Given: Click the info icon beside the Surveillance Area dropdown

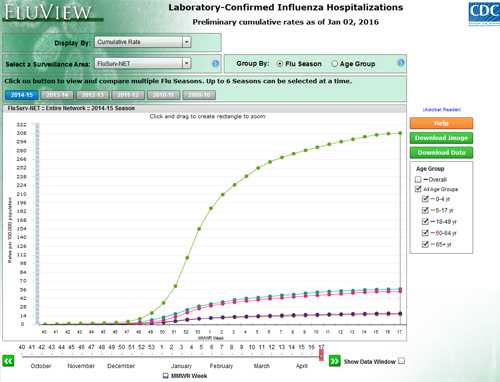Looking at the screenshot, I should [x=216, y=63].
